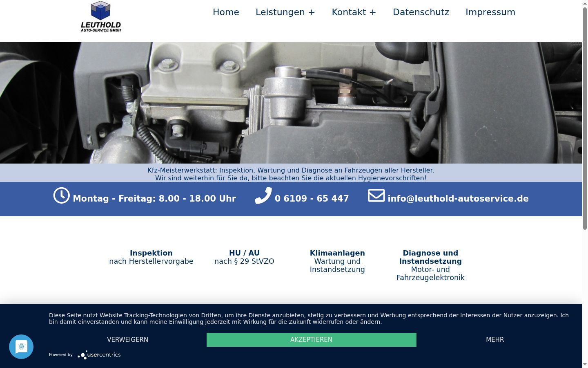Click the page vertical scrollbar thumb

pyautogui.click(x=585, y=119)
